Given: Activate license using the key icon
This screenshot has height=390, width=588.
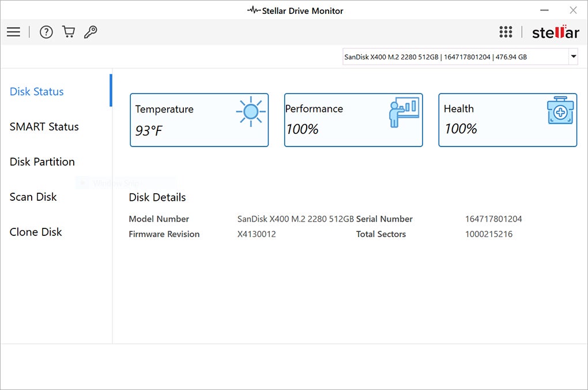Looking at the screenshot, I should (x=90, y=32).
